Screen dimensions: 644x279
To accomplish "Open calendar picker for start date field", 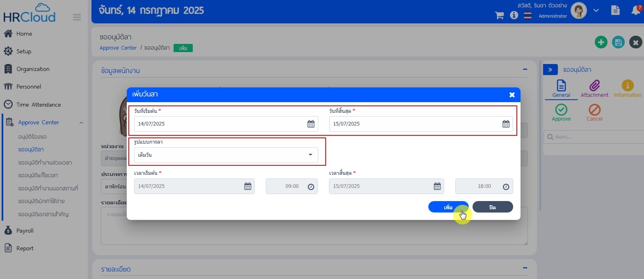I will 311,124.
